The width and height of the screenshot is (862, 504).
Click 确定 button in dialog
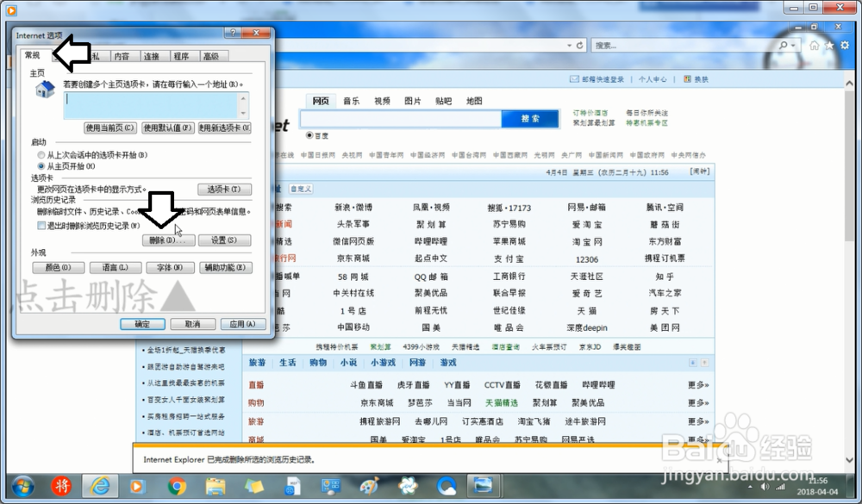(142, 324)
